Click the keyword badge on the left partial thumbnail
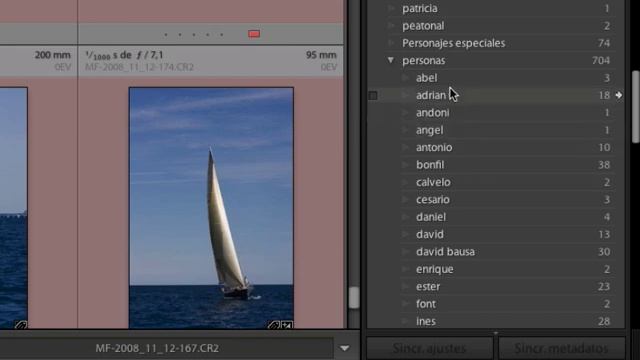This screenshot has width=640, height=360. click(x=21, y=325)
